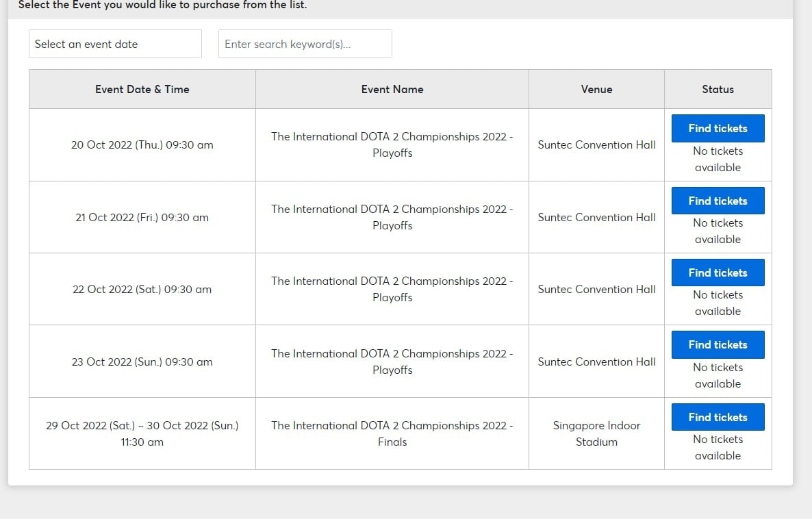Find tickets for 22 Oct 2022 Playoffs
The image size is (812, 519).
click(x=718, y=273)
